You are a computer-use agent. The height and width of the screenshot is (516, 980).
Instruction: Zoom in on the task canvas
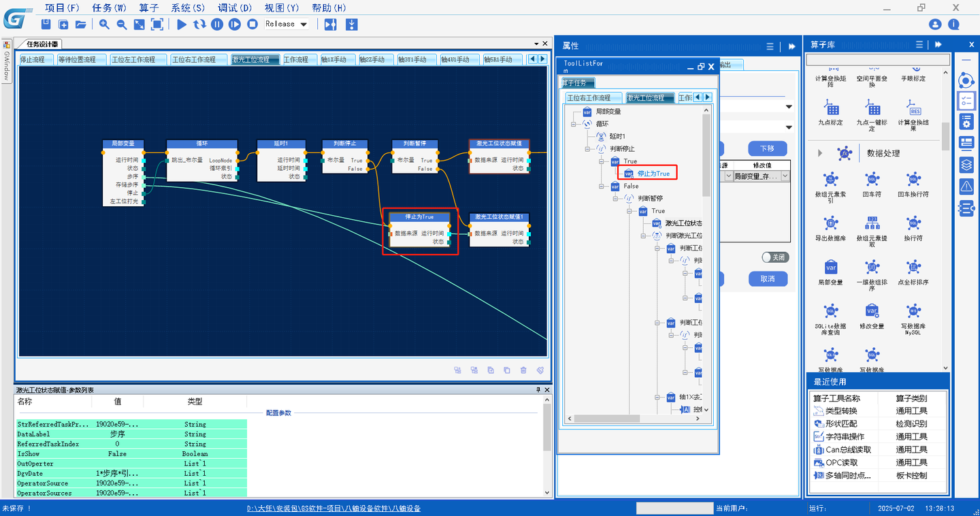tap(104, 25)
